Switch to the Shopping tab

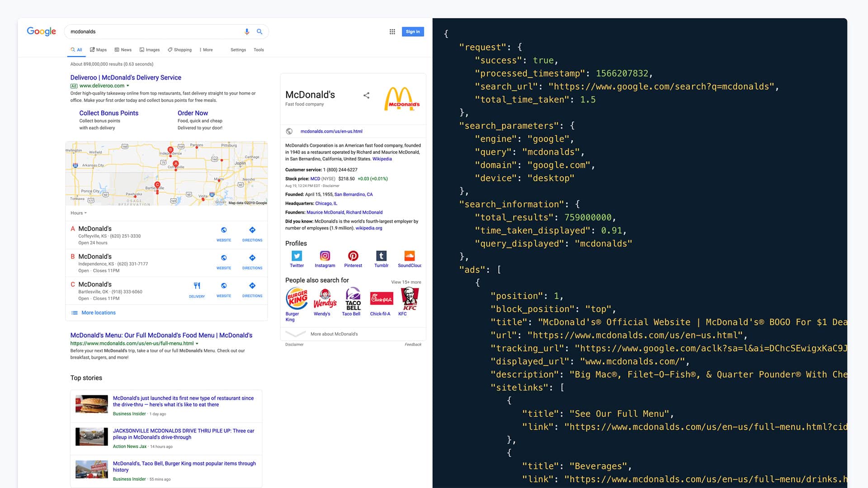[x=179, y=50]
